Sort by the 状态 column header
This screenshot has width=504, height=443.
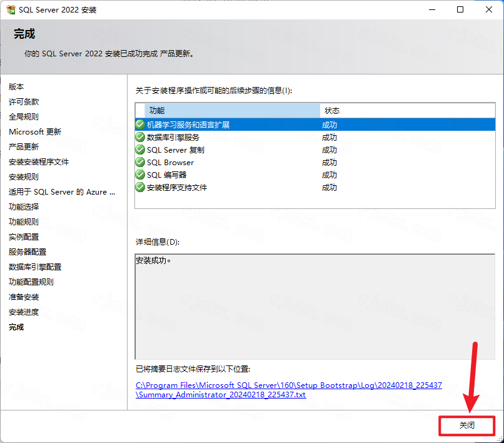(x=407, y=111)
